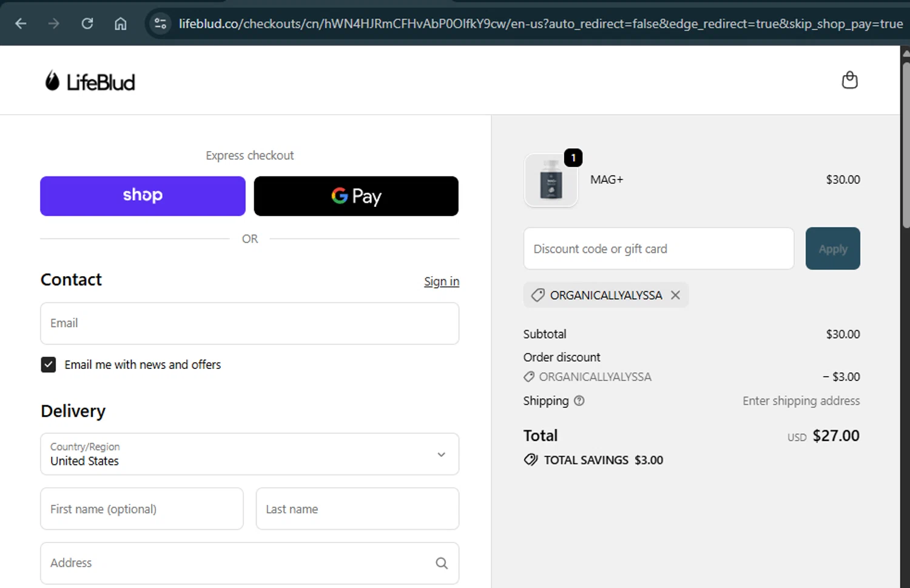Image resolution: width=910 pixels, height=588 pixels.
Task: Open the shopping bag cart icon
Action: [x=849, y=80]
